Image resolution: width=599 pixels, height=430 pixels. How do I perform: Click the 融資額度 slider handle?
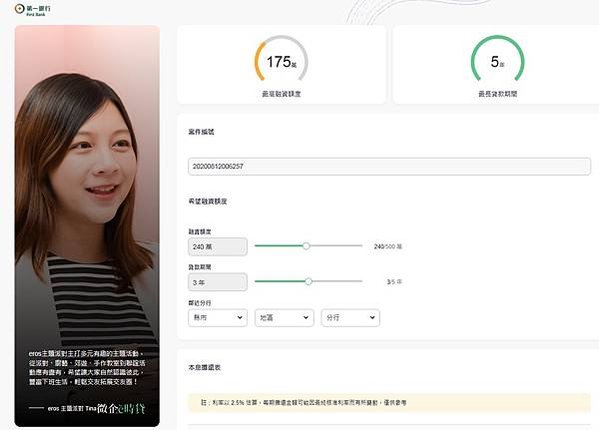(x=306, y=246)
